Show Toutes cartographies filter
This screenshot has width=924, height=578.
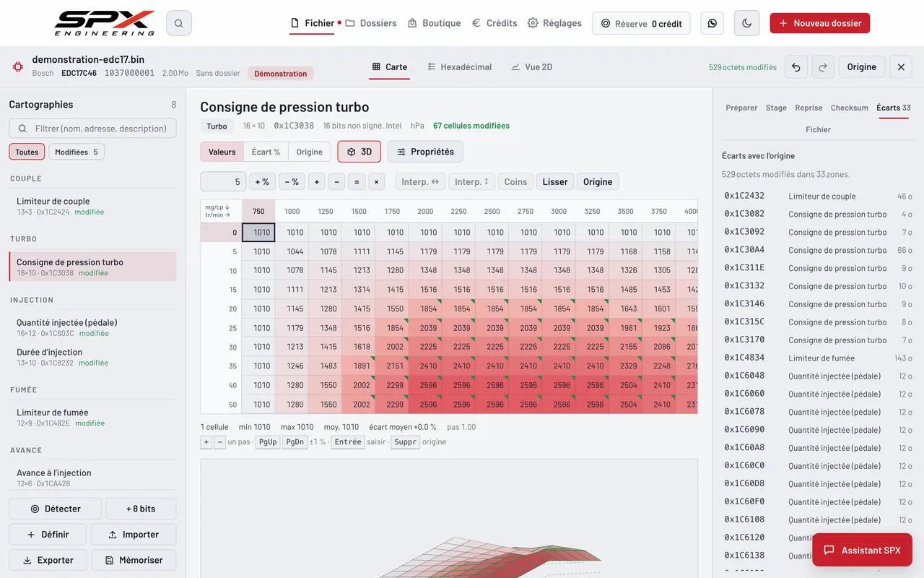[27, 152]
